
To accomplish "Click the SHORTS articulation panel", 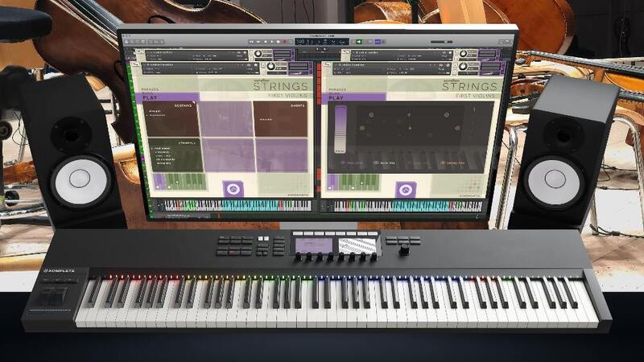I will click(280, 119).
